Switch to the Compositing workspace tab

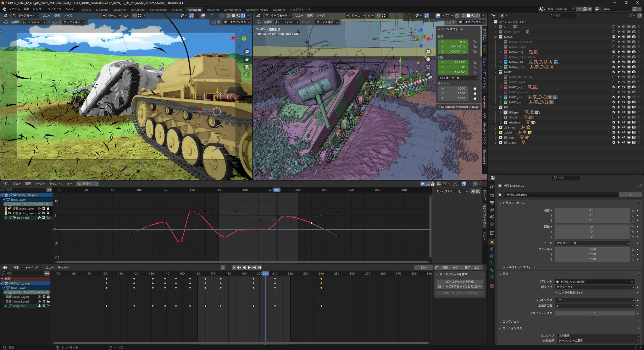[232, 10]
